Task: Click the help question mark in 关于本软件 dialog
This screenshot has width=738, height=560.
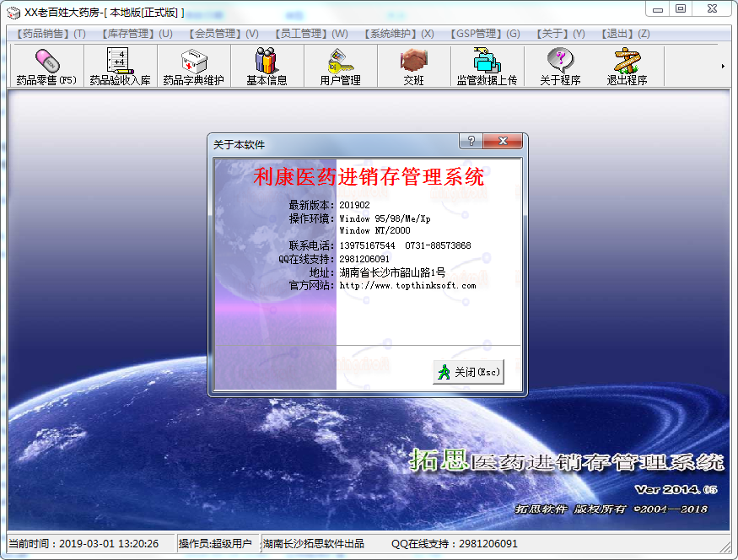Action: pyautogui.click(x=471, y=141)
